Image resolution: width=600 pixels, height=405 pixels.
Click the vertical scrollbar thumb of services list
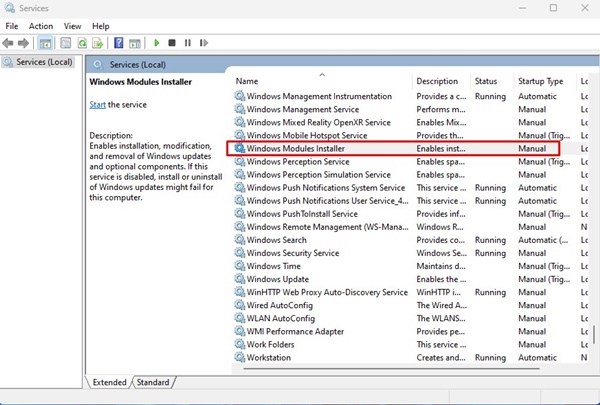coord(594,335)
